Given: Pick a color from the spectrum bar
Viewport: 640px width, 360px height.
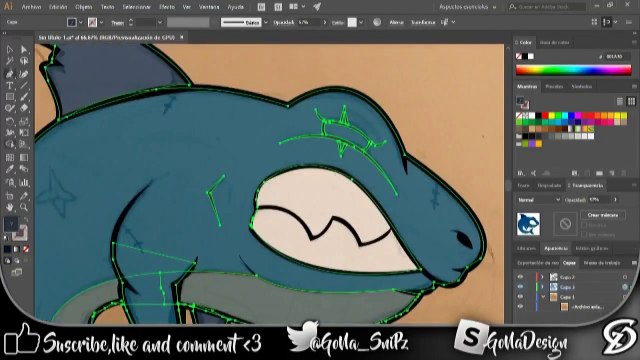Looking at the screenshot, I should pyautogui.click(x=573, y=70).
